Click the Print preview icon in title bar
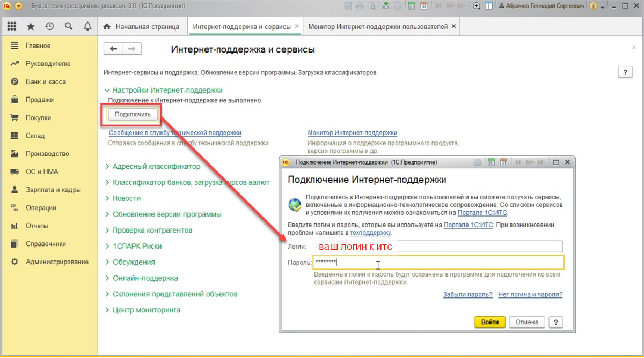The height and width of the screenshot is (358, 644). [x=371, y=6]
